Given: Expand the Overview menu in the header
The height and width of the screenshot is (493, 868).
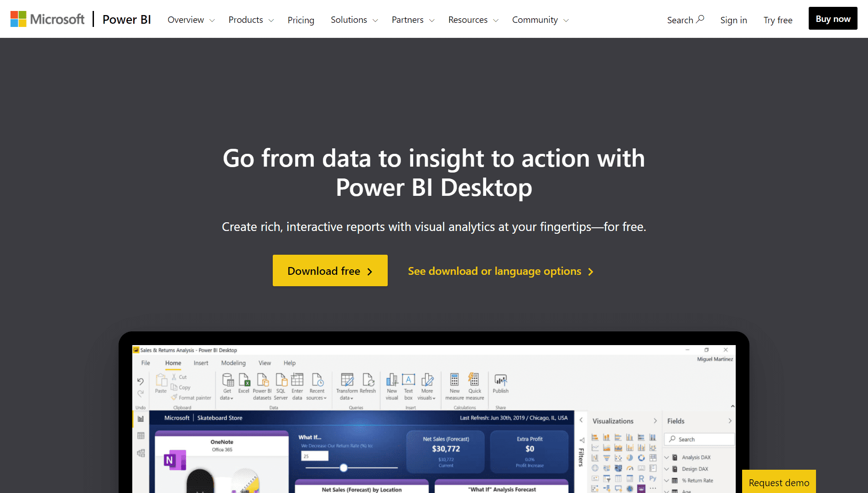Looking at the screenshot, I should tap(191, 20).
